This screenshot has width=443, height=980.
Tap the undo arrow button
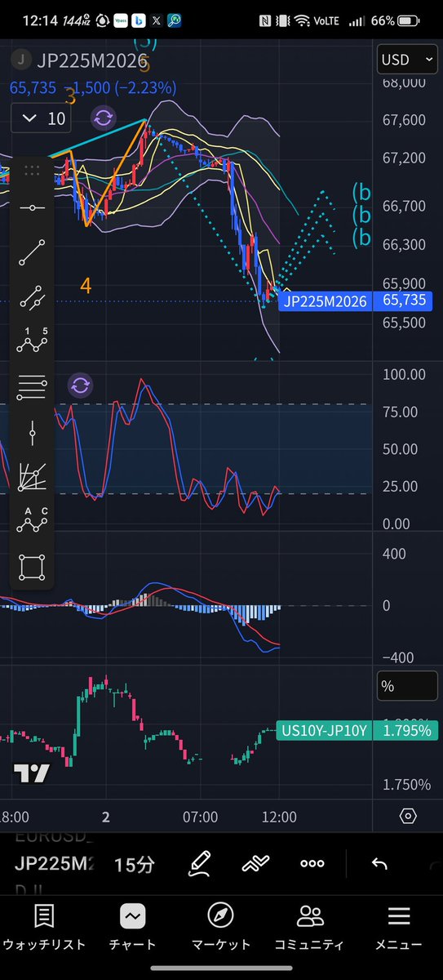point(379,865)
